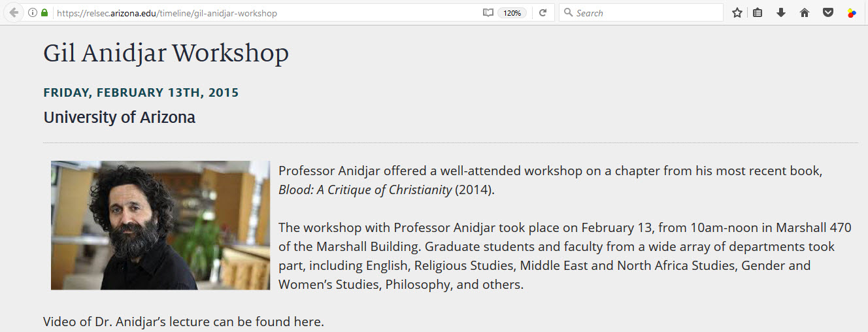Click the photo of Professor Anidjar
868x332 pixels.
pyautogui.click(x=160, y=225)
